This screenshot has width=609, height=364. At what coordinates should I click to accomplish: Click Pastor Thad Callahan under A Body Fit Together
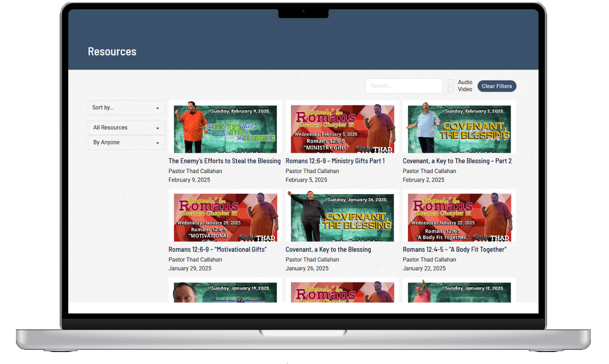429,260
